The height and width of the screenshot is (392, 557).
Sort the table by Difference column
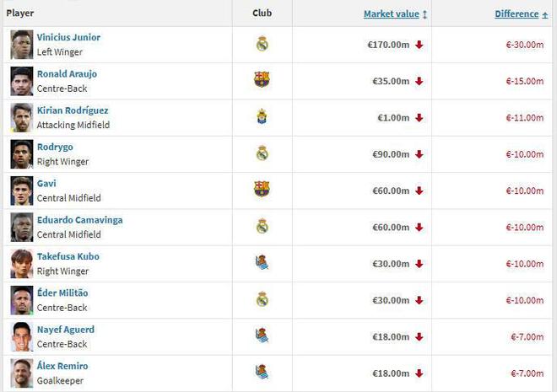click(516, 14)
